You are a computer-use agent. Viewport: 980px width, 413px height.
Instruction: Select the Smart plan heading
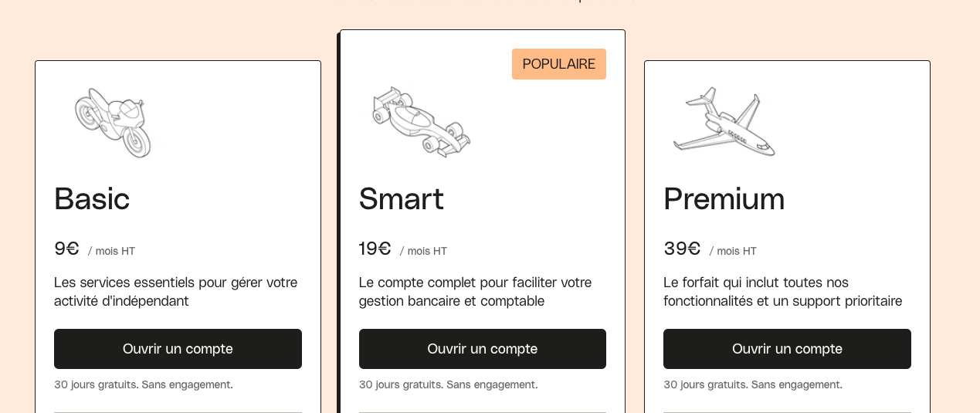coord(402,198)
